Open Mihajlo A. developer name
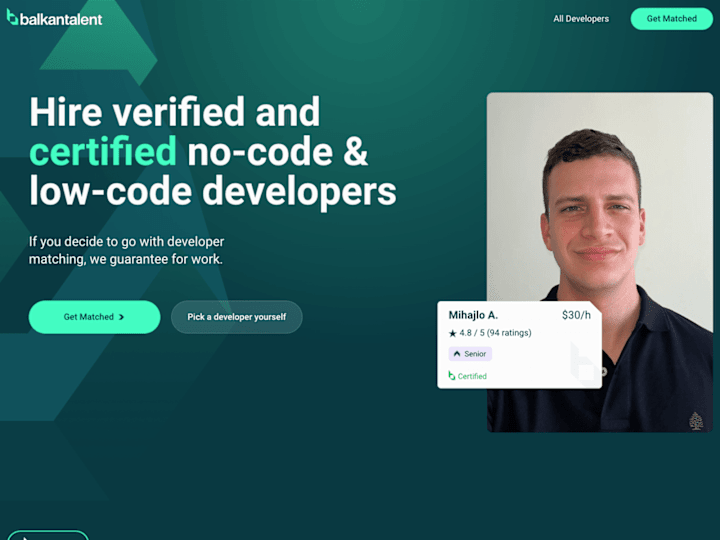The image size is (720, 540). click(473, 315)
